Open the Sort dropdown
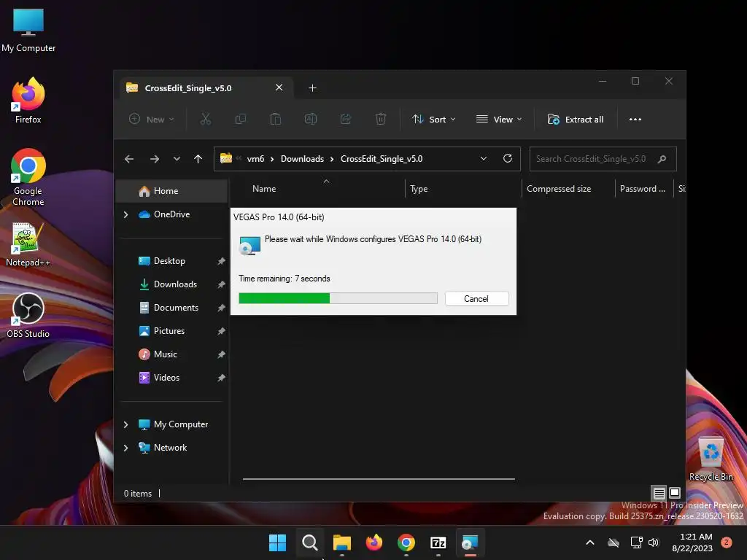 [433, 119]
